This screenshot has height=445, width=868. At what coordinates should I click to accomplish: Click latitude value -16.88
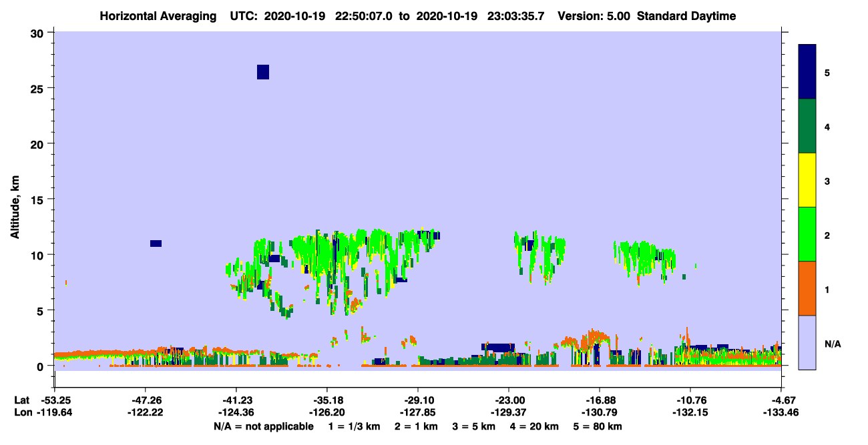(600, 400)
